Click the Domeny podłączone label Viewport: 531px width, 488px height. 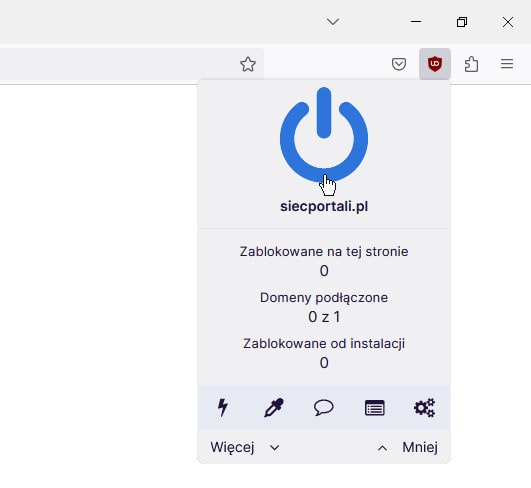click(324, 298)
